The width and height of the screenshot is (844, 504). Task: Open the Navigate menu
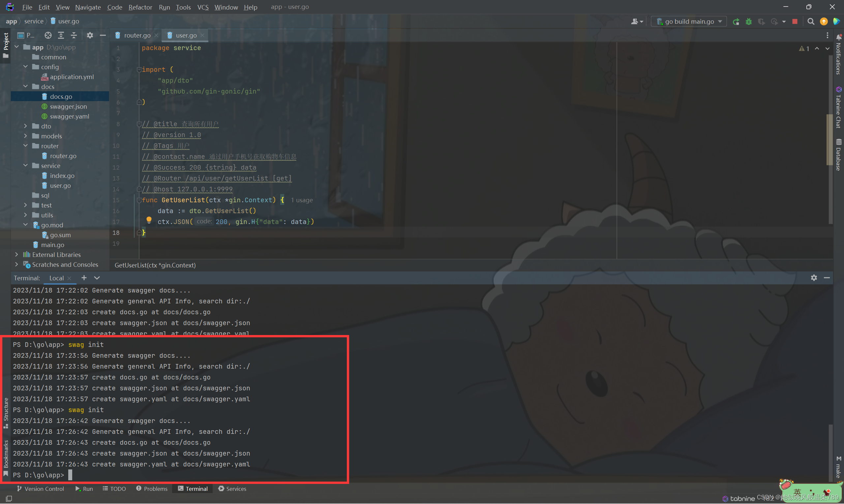(88, 7)
